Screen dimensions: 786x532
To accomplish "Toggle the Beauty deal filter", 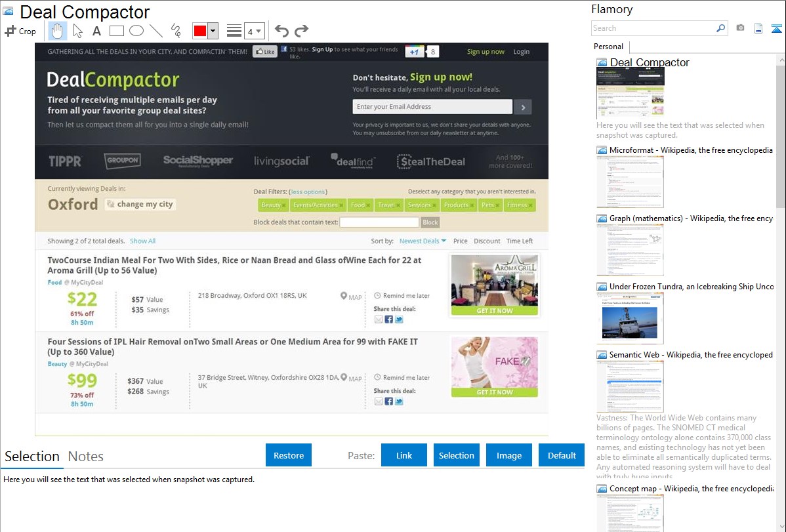I will pos(273,205).
